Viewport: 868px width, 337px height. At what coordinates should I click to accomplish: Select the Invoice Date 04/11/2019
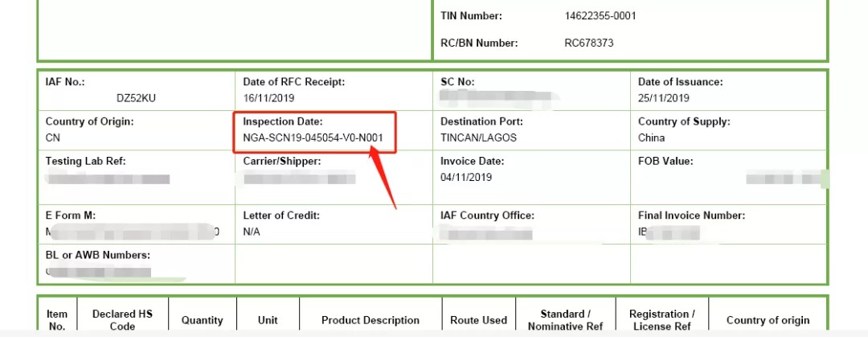466,178
